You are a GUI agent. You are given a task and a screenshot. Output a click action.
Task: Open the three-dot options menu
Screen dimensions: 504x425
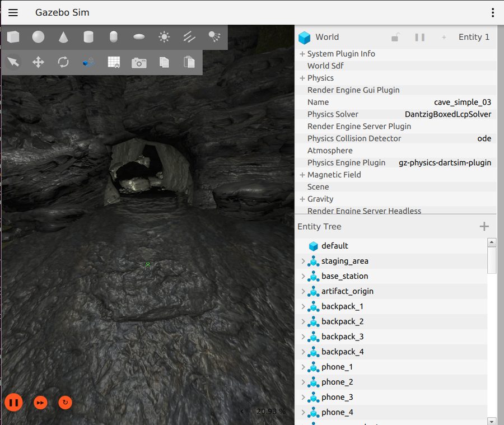(x=492, y=12)
